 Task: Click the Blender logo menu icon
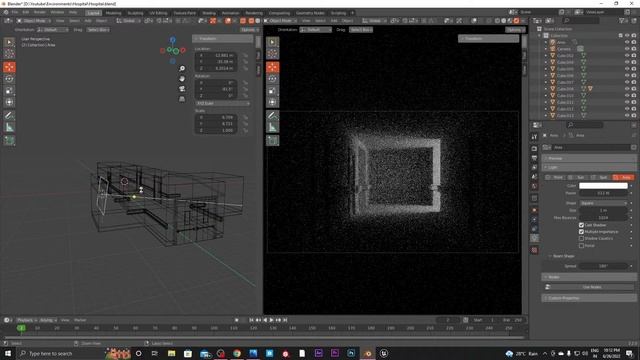coord(6,13)
